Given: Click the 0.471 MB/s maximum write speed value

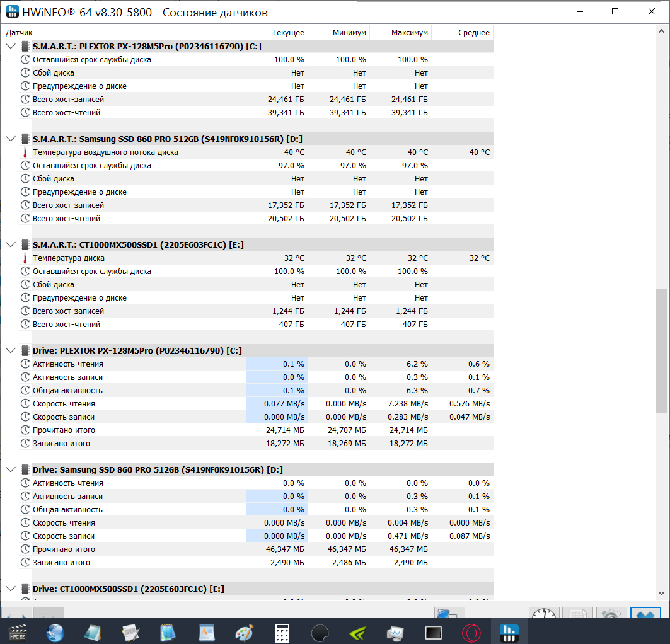Looking at the screenshot, I should coord(408,536).
